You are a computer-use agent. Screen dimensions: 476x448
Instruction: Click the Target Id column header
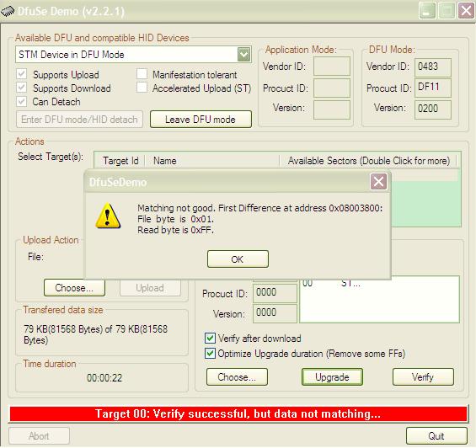pyautogui.click(x=120, y=161)
